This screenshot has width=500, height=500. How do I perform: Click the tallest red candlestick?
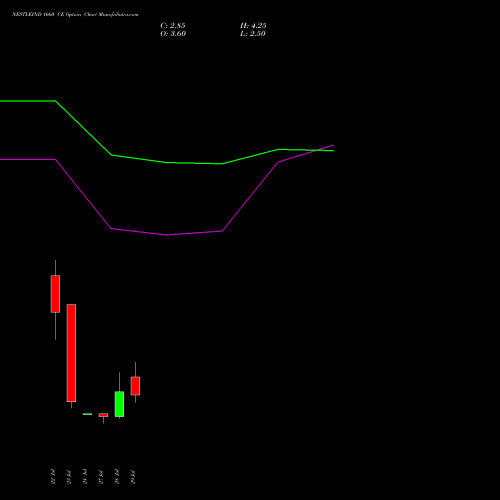tap(71, 353)
